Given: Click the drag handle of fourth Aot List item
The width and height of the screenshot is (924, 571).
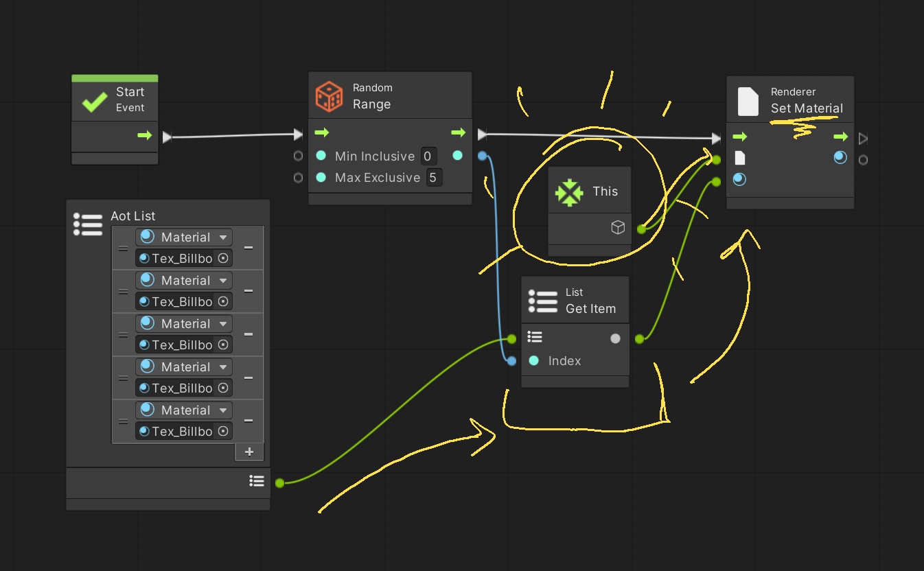Looking at the screenshot, I should (x=123, y=377).
